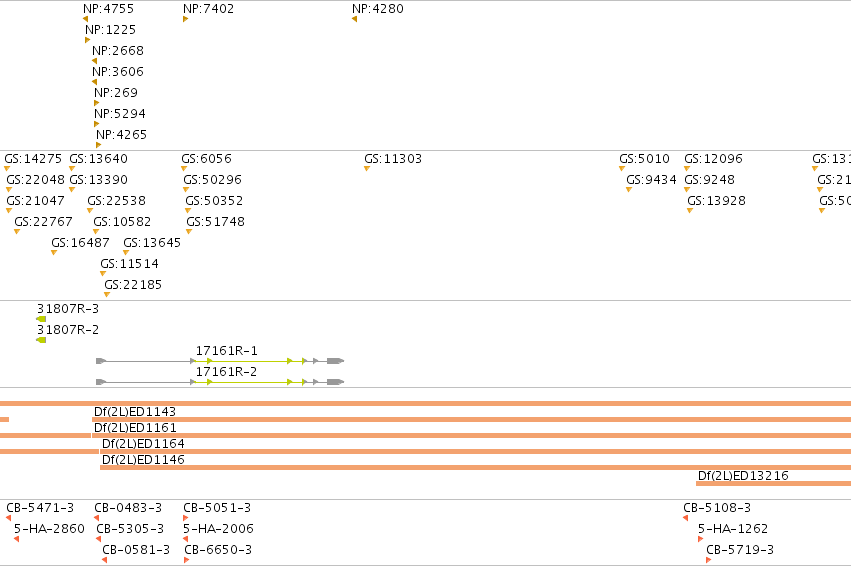This screenshot has height=566, width=851.
Task: Select the GS:22048 label
Action: (35, 180)
